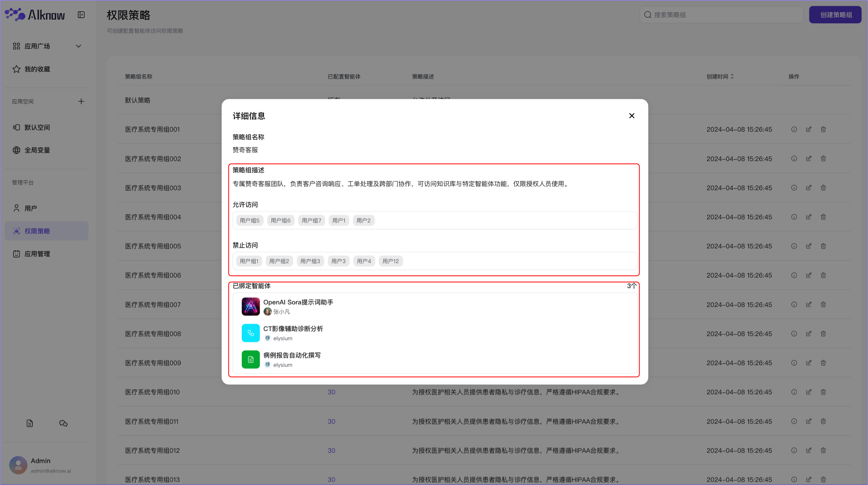The image size is (868, 485).
Task: Add a new application space
Action: click(81, 101)
